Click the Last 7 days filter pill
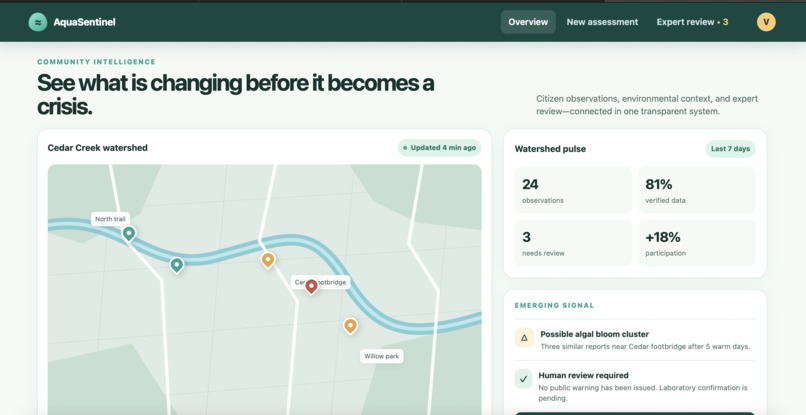This screenshot has width=806, height=415. pos(730,149)
